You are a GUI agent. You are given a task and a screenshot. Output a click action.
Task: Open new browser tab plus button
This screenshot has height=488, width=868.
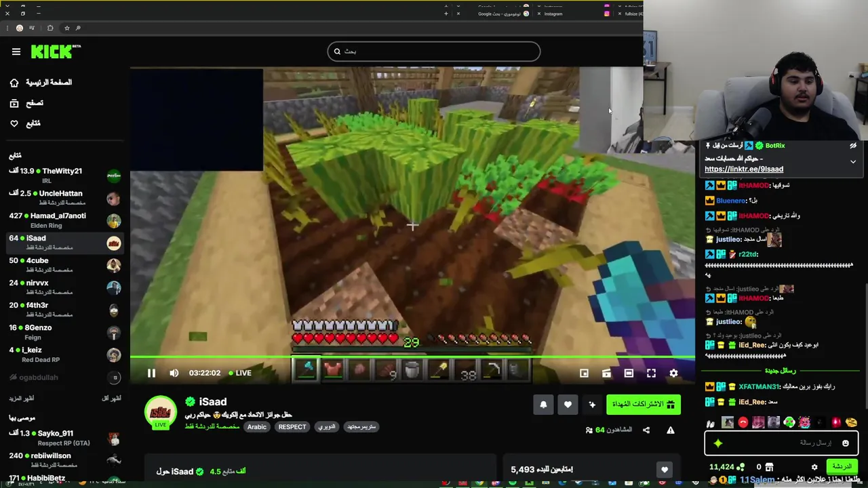[446, 14]
